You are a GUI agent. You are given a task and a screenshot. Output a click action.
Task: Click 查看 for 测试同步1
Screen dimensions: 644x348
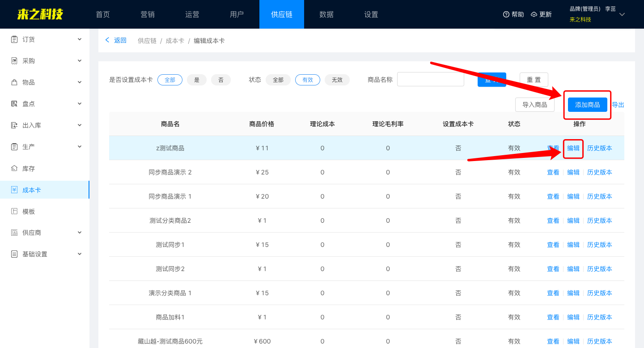click(x=553, y=245)
